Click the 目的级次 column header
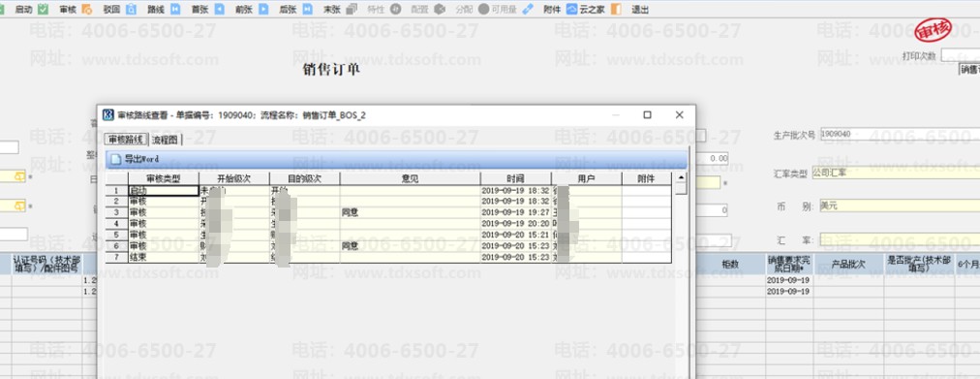 (304, 179)
